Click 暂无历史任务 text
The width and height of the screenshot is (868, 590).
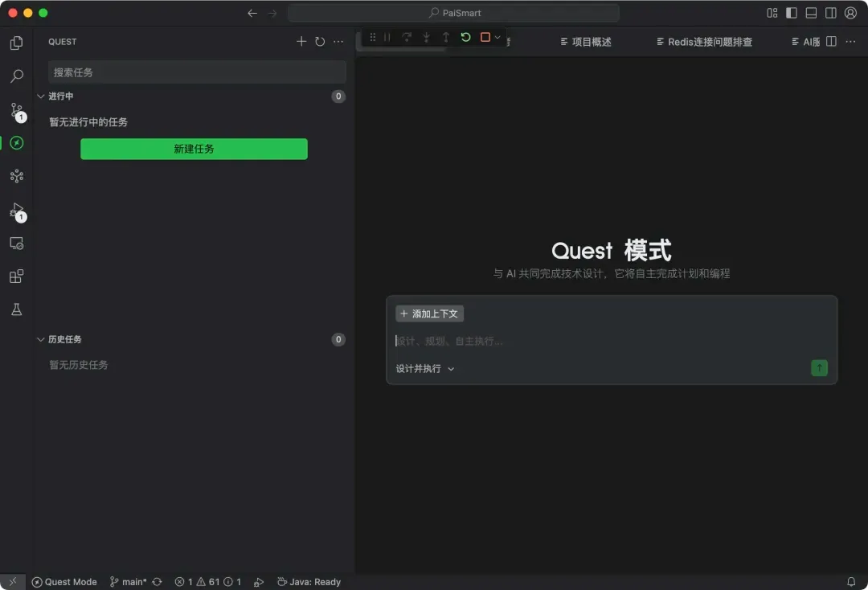79,365
